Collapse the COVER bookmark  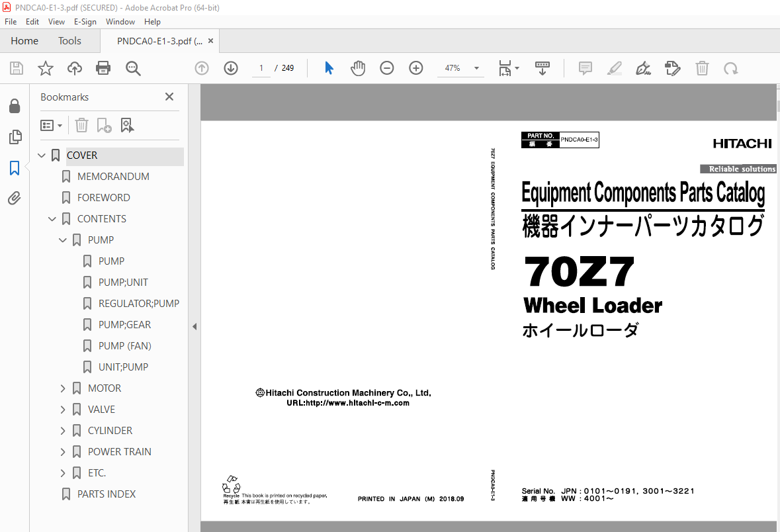point(41,155)
